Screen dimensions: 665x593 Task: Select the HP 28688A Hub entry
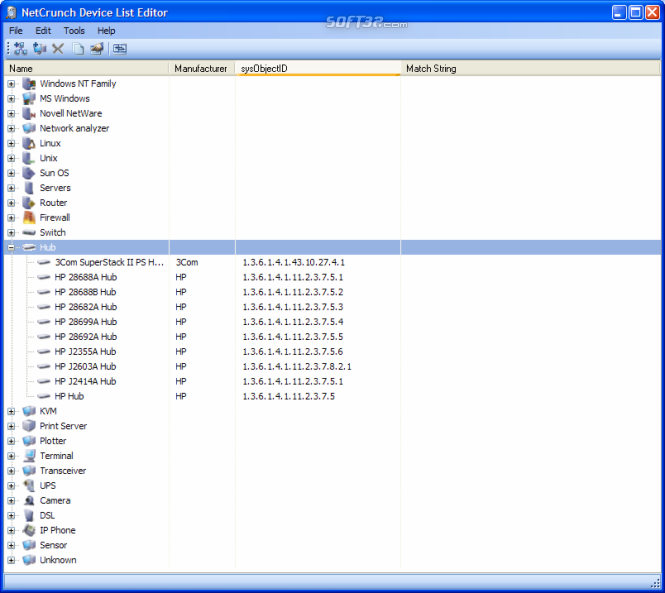tap(86, 277)
